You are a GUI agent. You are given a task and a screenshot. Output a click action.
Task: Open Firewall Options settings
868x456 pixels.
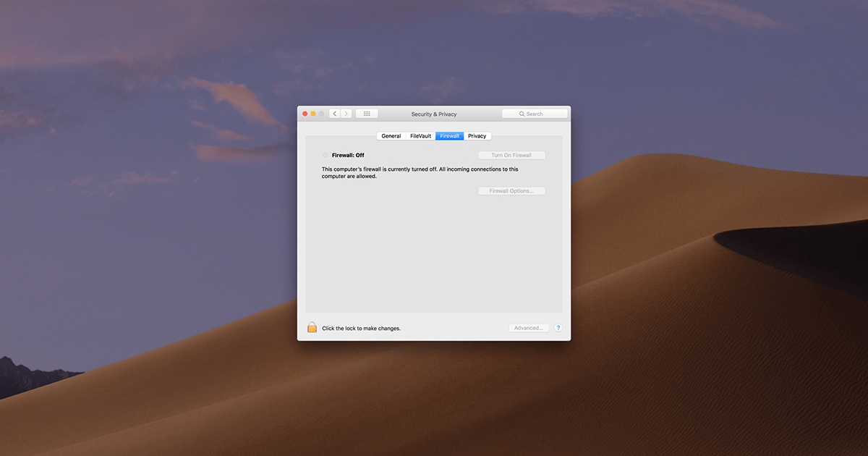511,190
